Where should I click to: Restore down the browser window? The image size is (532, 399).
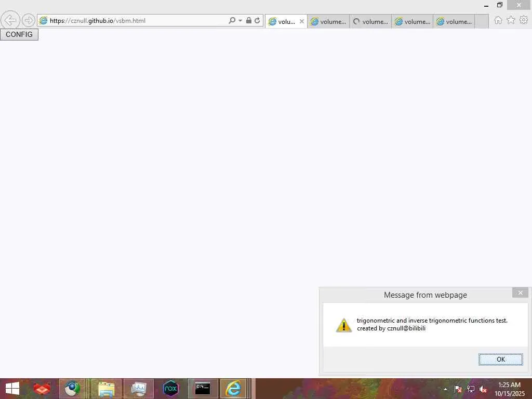[x=499, y=5]
